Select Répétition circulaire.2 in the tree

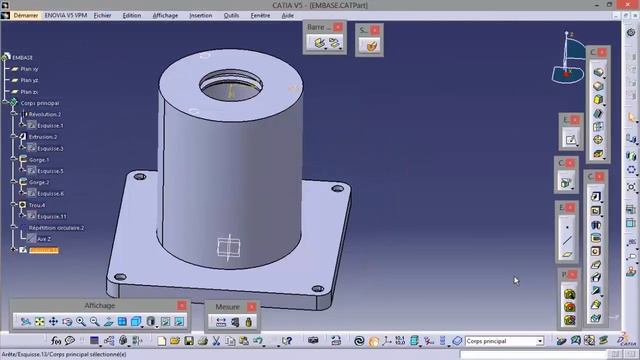tap(56, 228)
